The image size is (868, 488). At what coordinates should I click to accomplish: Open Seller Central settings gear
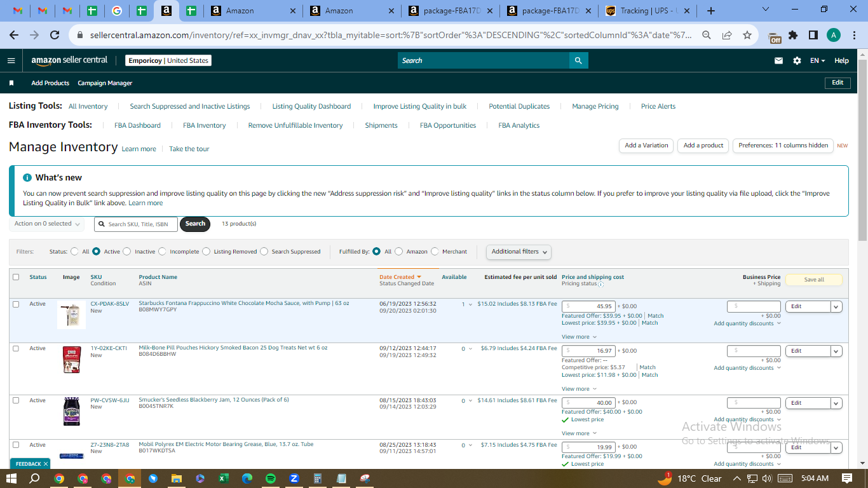coord(797,60)
